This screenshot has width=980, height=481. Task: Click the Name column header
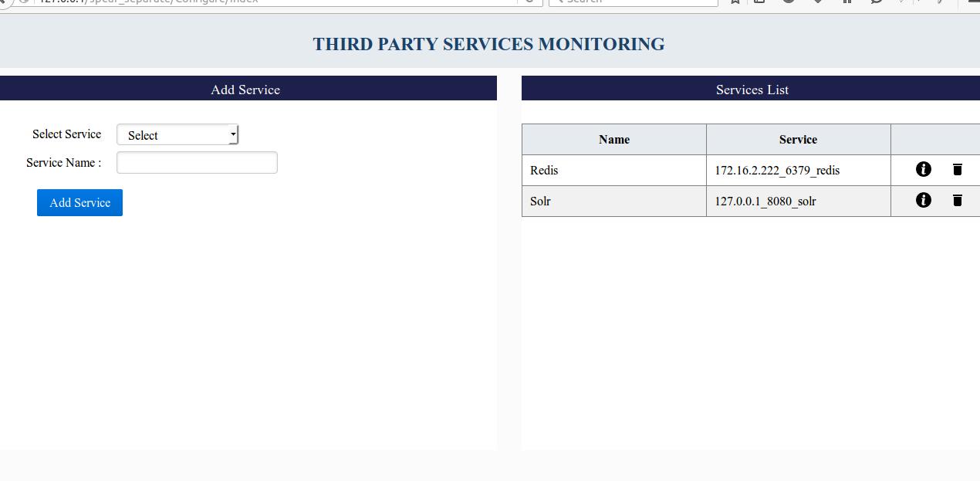point(614,140)
